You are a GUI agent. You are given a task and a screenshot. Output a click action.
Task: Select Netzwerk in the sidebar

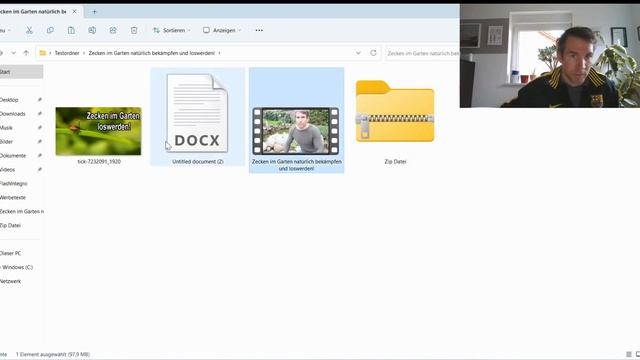pyautogui.click(x=10, y=281)
